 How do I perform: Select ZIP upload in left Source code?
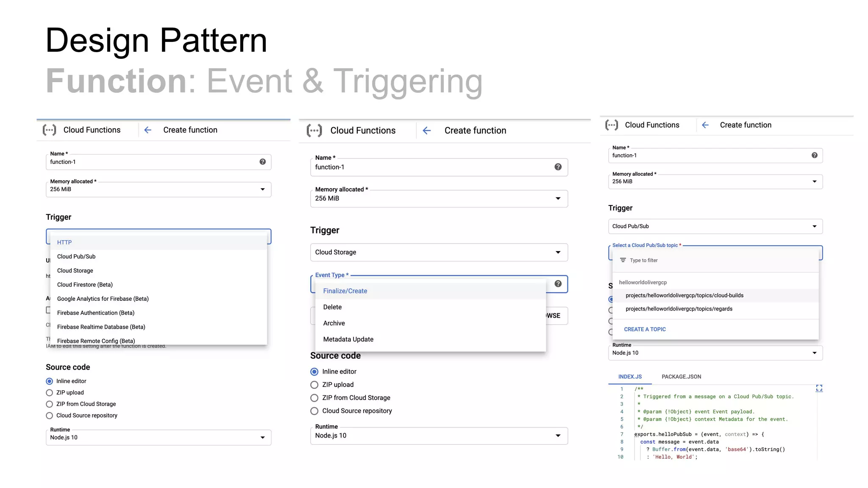tap(50, 393)
